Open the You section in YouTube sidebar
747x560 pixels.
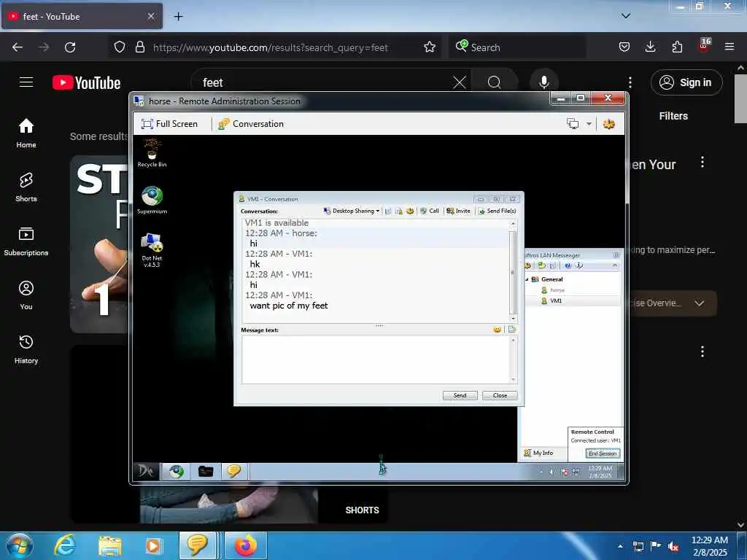click(x=26, y=295)
